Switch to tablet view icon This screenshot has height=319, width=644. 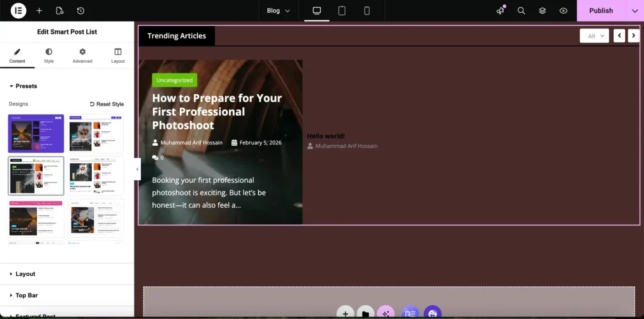[341, 11]
